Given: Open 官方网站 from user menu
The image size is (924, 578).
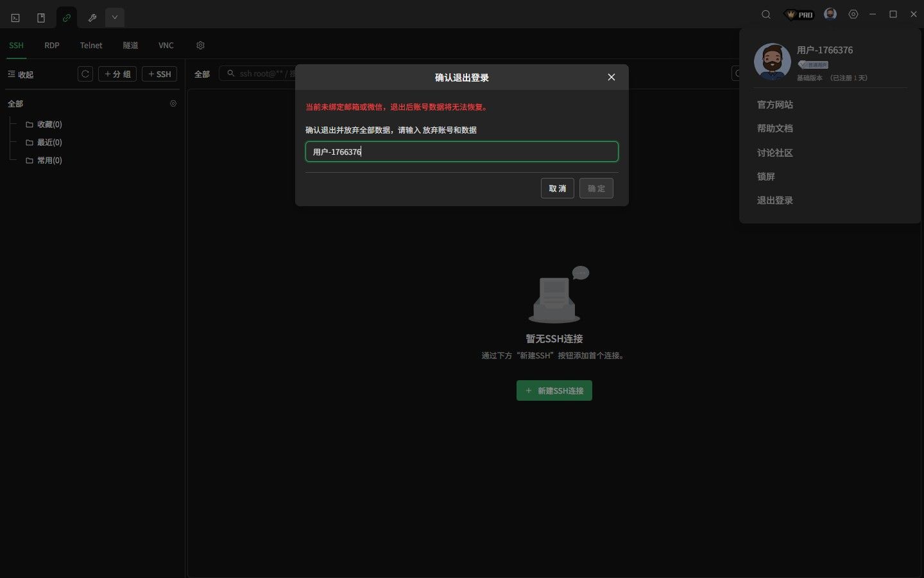Looking at the screenshot, I should click(775, 105).
